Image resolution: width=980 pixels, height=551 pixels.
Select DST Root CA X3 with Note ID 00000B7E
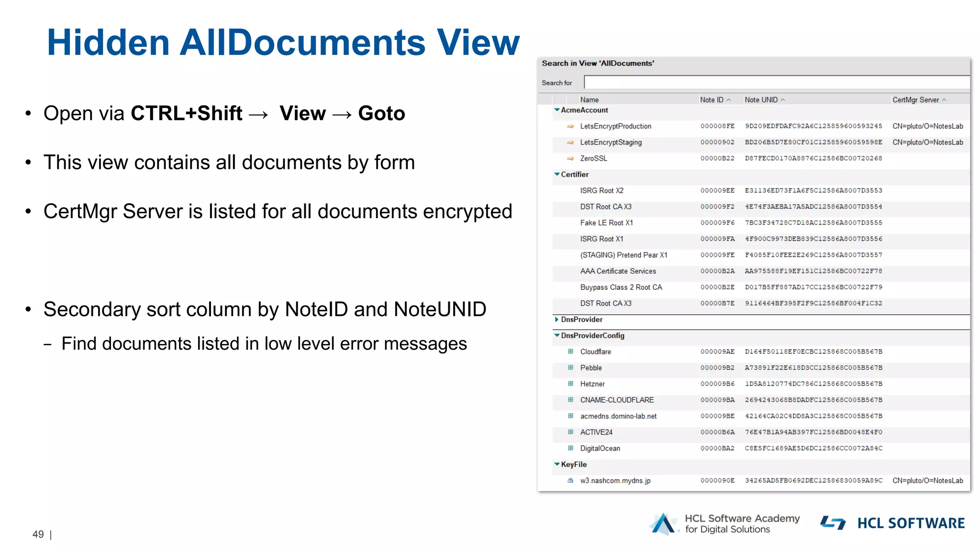(761, 303)
